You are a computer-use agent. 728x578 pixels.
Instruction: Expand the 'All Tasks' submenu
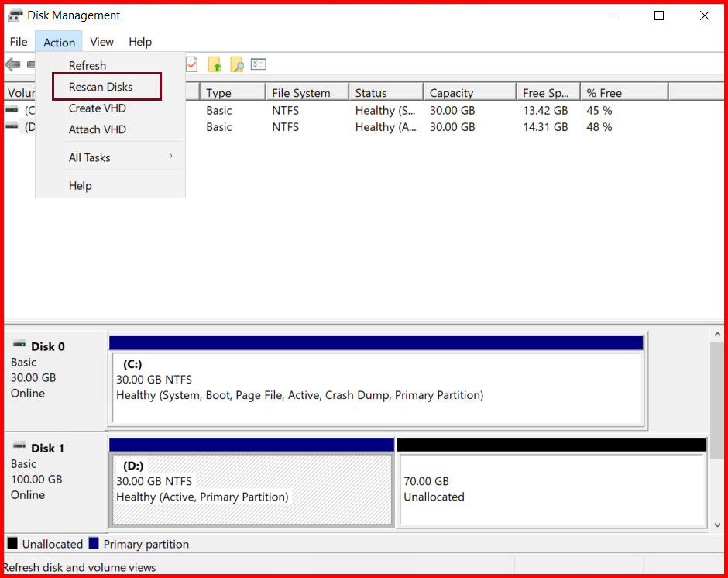(89, 157)
